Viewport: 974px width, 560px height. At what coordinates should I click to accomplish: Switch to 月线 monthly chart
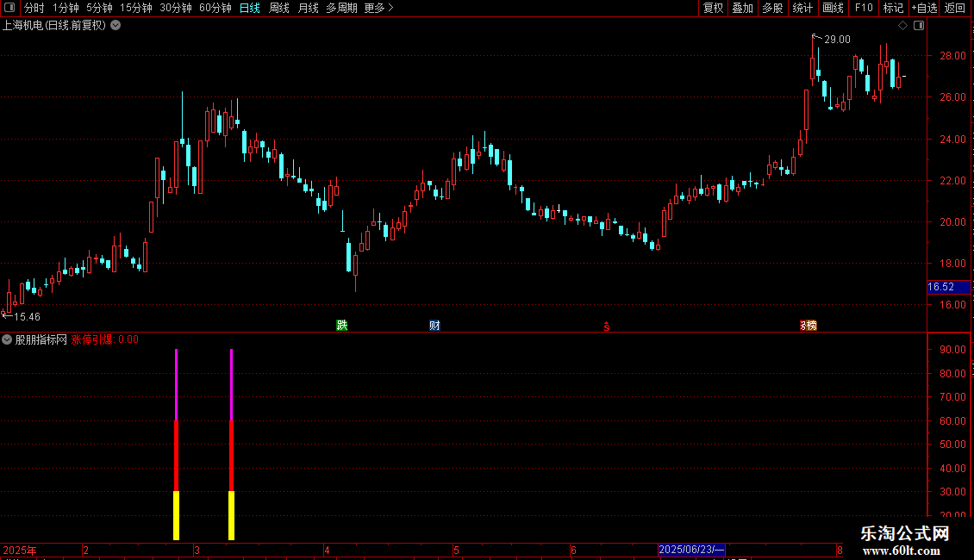(308, 8)
